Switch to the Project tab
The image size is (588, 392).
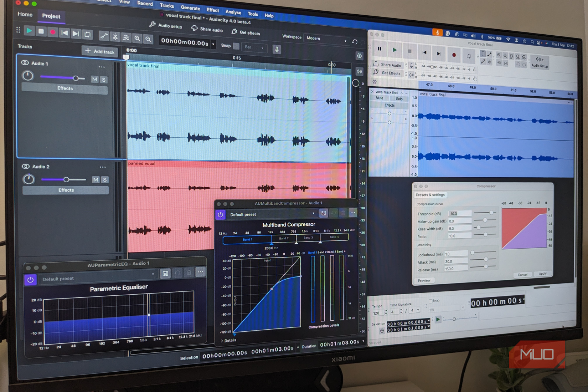(51, 16)
